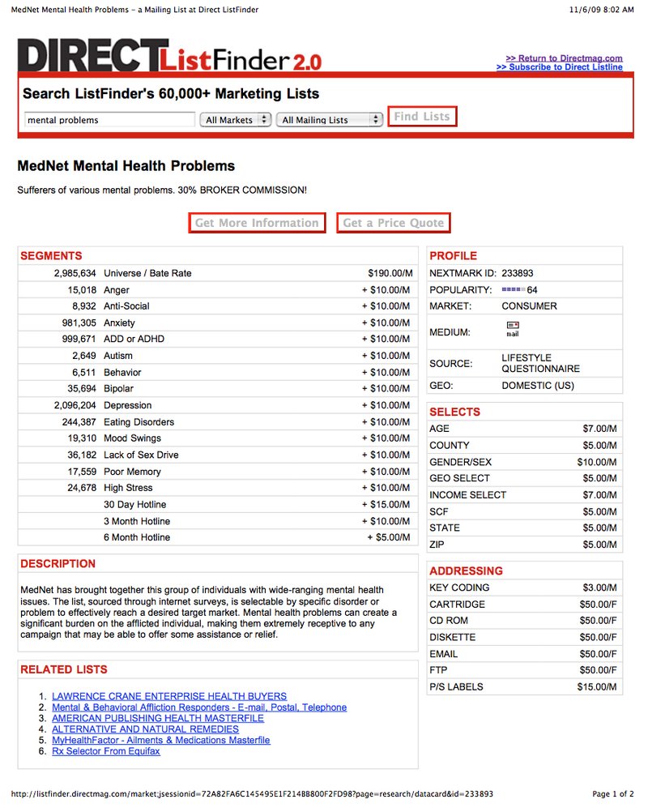
Task: Select the Universe / Bate Rate segment row
Action: point(218,273)
